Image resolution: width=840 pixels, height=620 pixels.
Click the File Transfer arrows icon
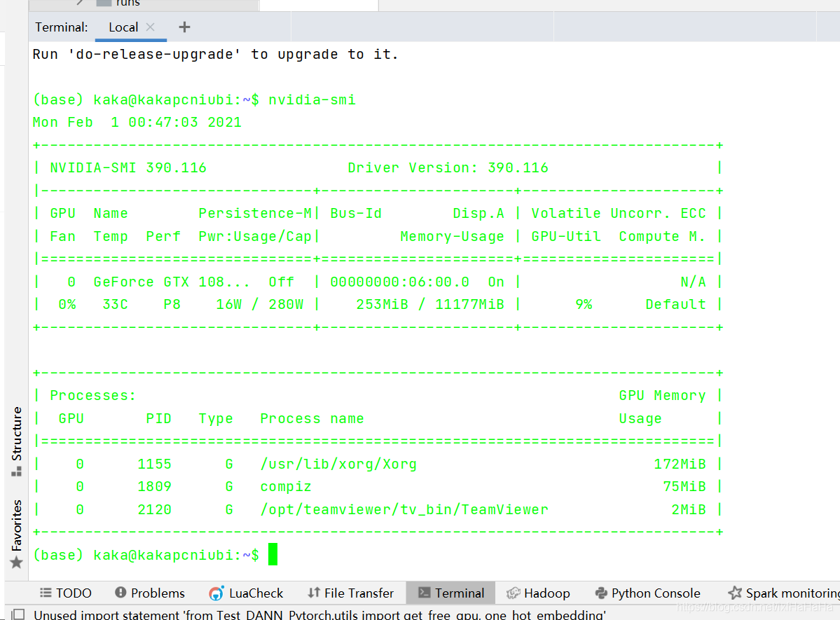314,592
